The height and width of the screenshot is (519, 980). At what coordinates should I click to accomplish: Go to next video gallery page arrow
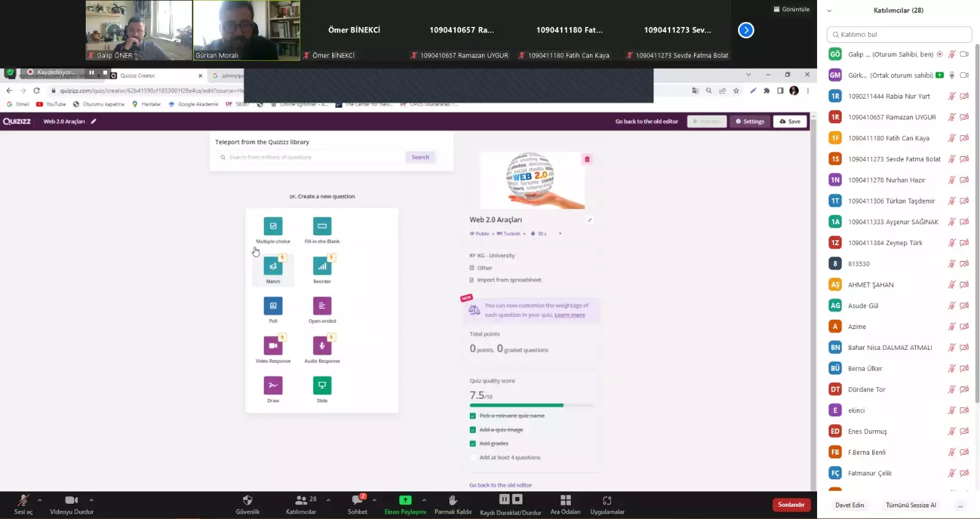pos(746,30)
